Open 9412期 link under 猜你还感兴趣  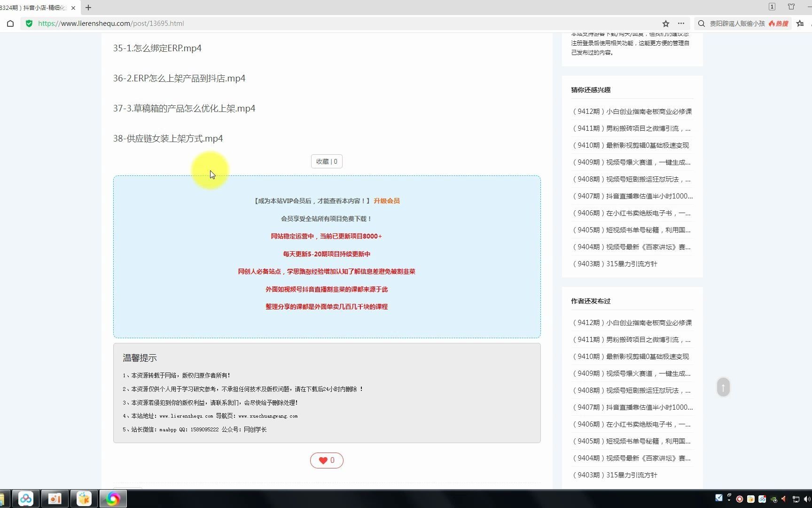[632, 111]
